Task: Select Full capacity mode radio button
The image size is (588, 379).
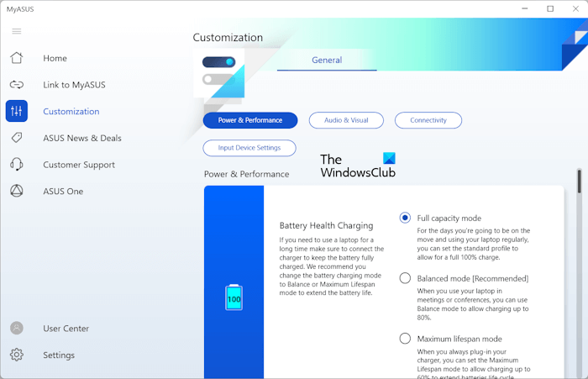Action: (405, 218)
